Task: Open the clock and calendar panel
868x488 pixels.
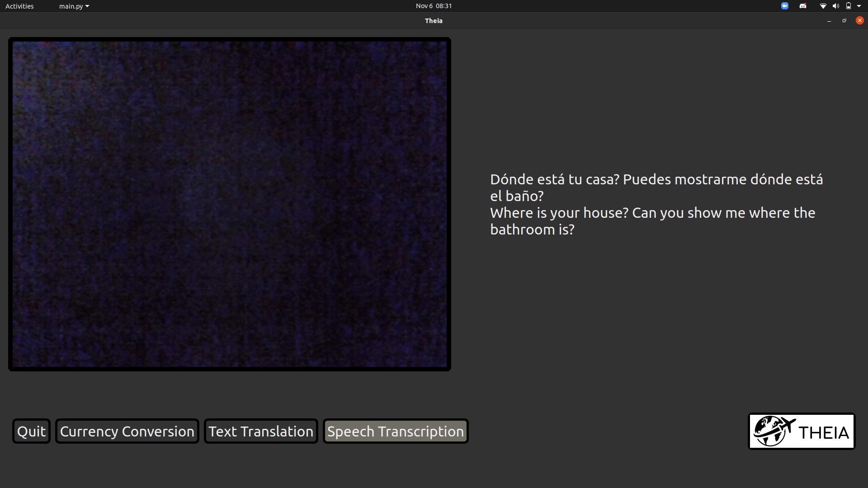Action: click(434, 6)
